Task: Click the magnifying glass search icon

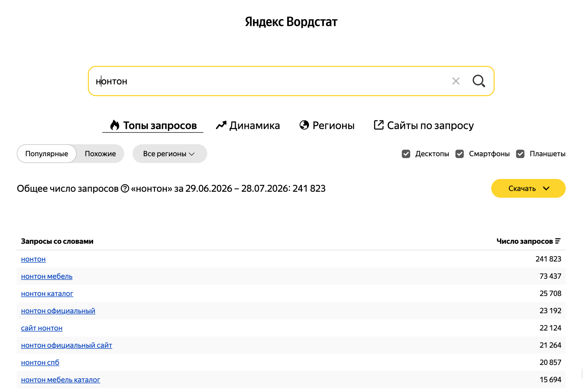Action: pos(479,81)
